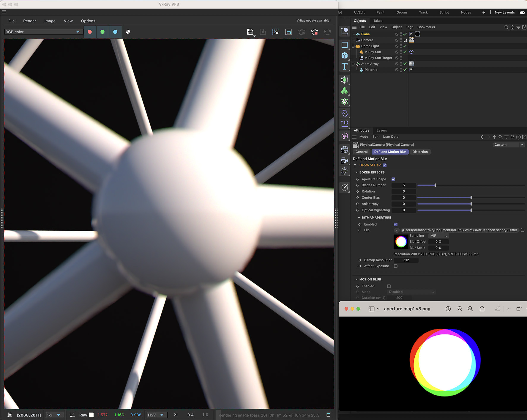Adjust Optical Vignetting slider handle
Viewport: 527px width, 420px height.
click(471, 210)
